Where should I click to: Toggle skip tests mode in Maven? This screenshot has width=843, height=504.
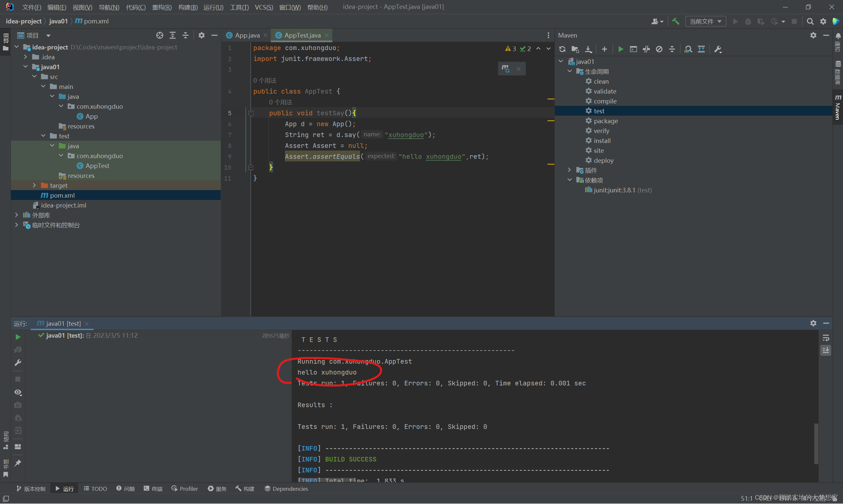659,49
